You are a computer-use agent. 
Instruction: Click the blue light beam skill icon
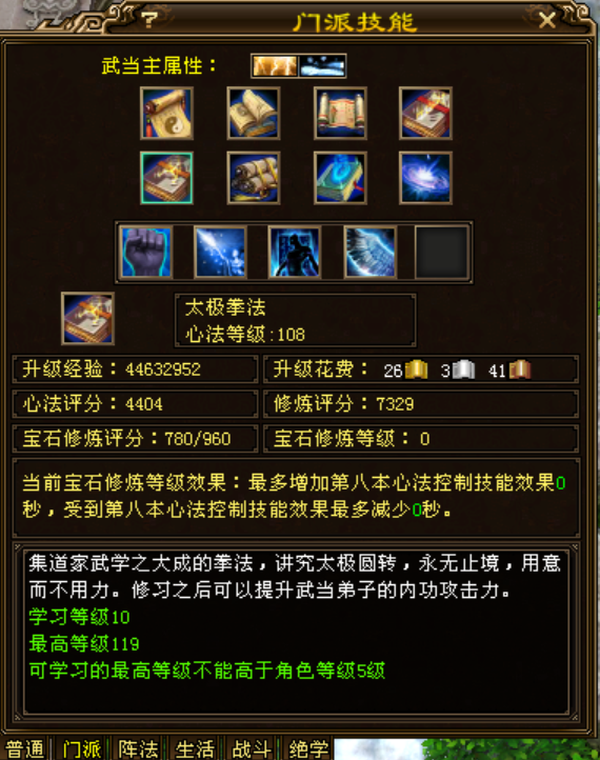click(x=220, y=252)
